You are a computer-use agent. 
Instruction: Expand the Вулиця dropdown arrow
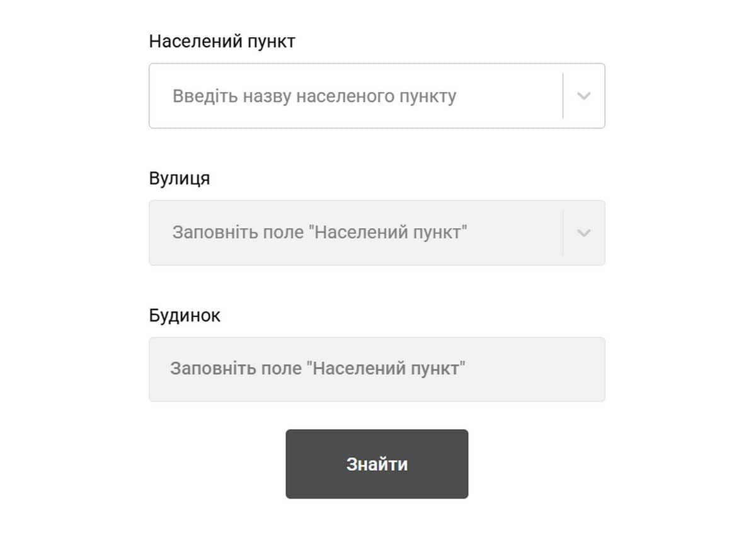[x=584, y=233]
